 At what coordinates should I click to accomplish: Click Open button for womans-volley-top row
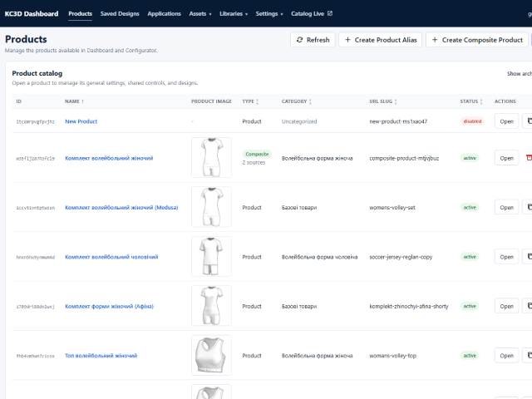pyautogui.click(x=506, y=356)
